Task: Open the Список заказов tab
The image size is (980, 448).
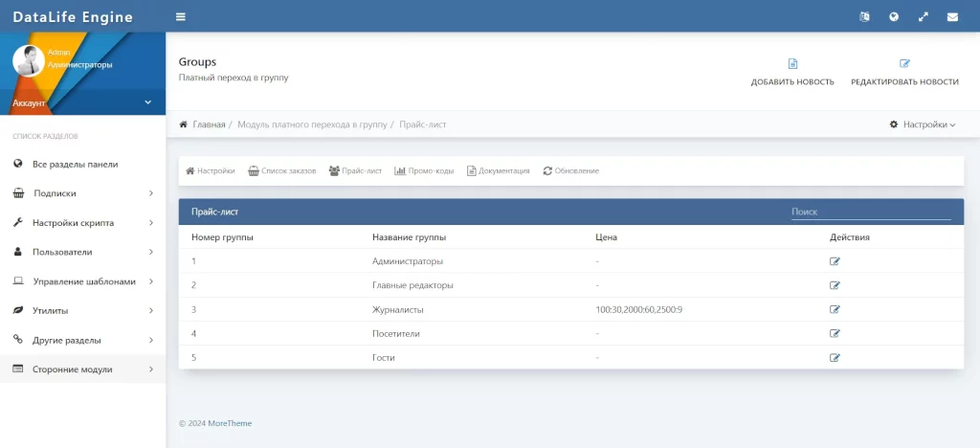Action: [x=282, y=170]
